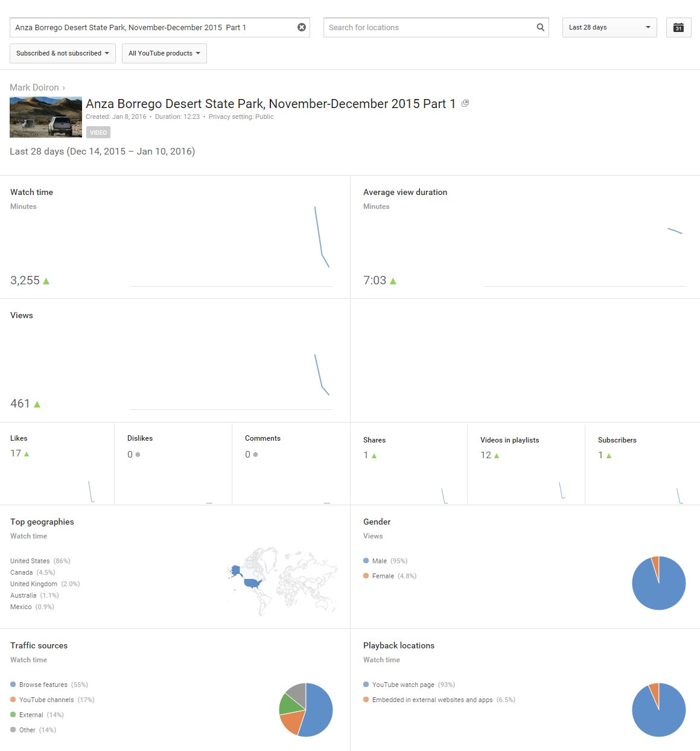Open the video in new window icon

[465, 103]
